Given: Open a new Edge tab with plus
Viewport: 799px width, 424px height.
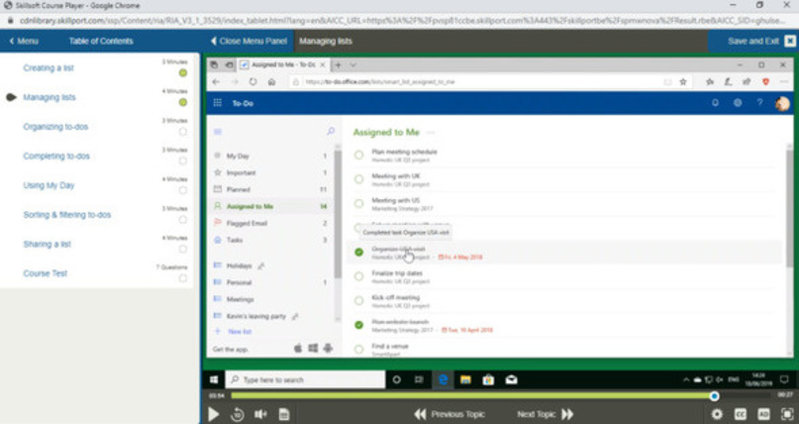Looking at the screenshot, I should [x=338, y=65].
